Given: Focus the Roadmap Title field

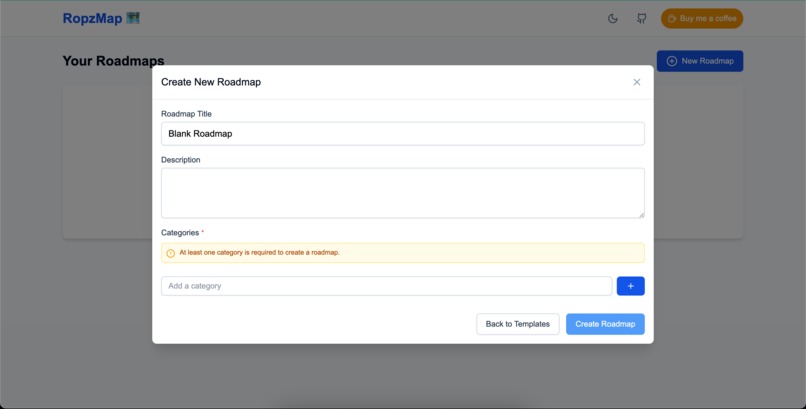Looking at the screenshot, I should tap(402, 134).
